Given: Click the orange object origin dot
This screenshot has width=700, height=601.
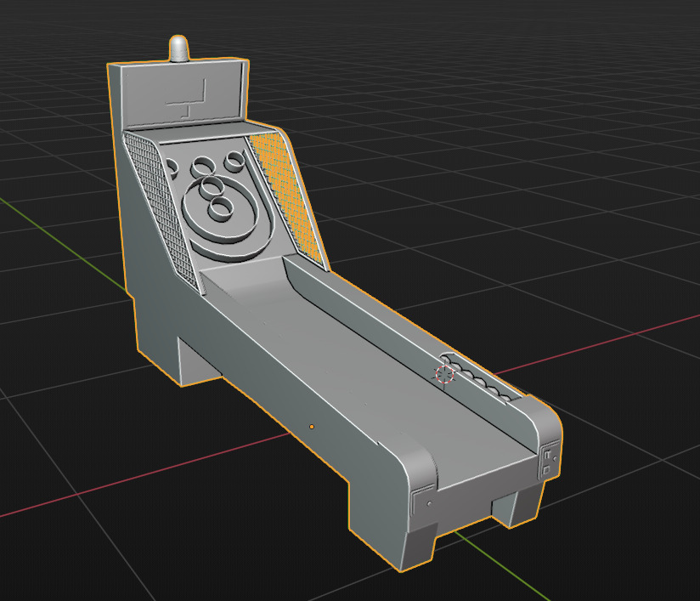Looking at the screenshot, I should (312, 427).
